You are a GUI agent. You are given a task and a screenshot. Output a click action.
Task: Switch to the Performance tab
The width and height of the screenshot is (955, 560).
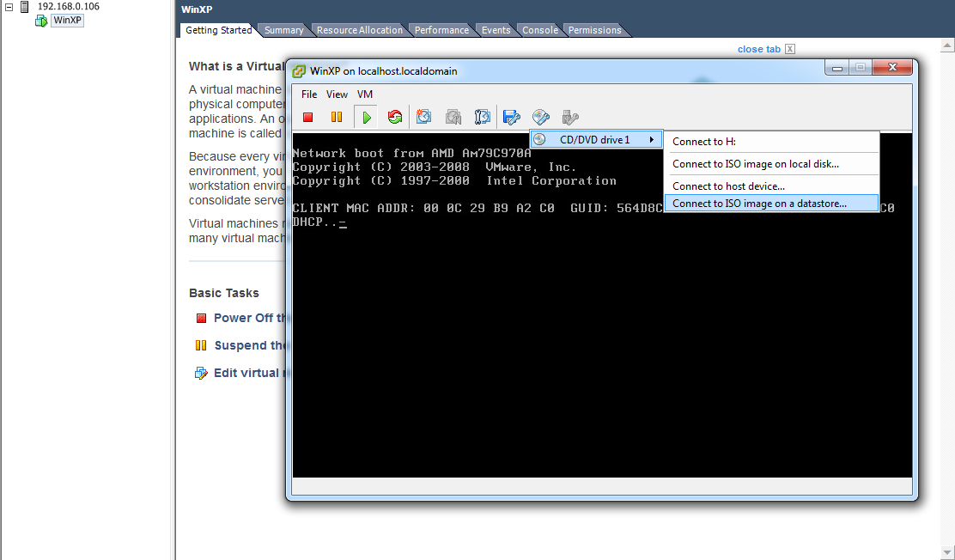[x=441, y=30]
